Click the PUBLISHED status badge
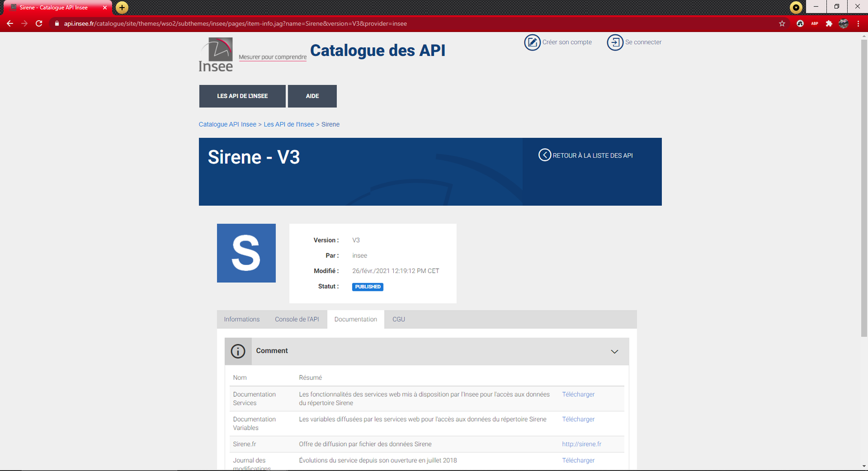Viewport: 868px width, 471px height. point(368,287)
